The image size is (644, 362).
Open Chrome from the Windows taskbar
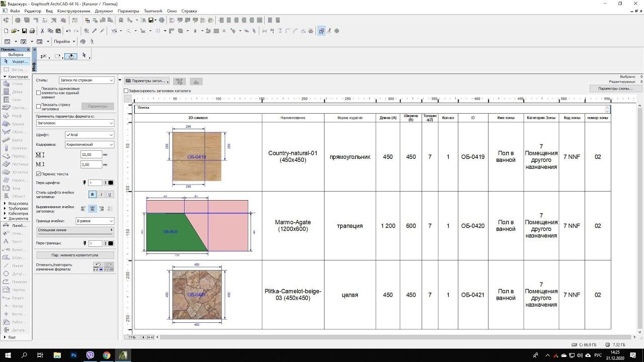(107, 355)
